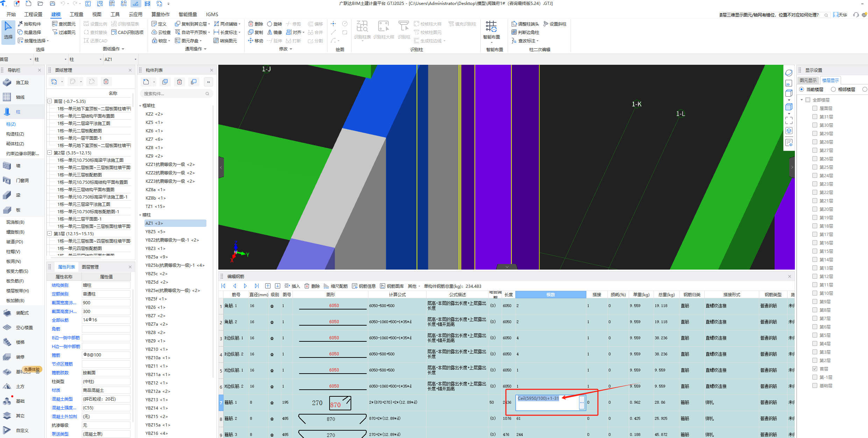Open 其他 menu in rebar editor
This screenshot has height=438, width=868.
tap(414, 286)
